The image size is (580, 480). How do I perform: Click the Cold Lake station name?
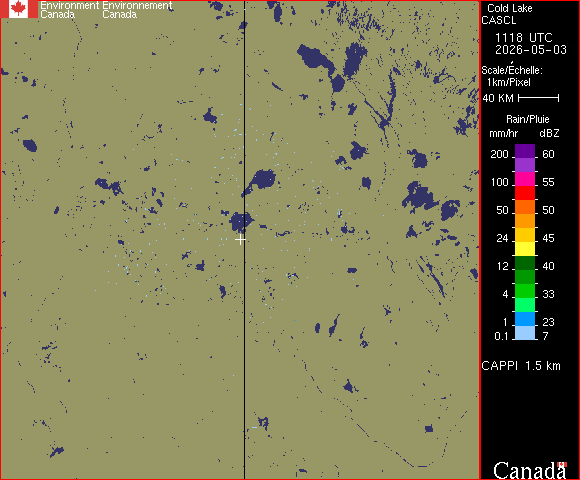pyautogui.click(x=510, y=8)
